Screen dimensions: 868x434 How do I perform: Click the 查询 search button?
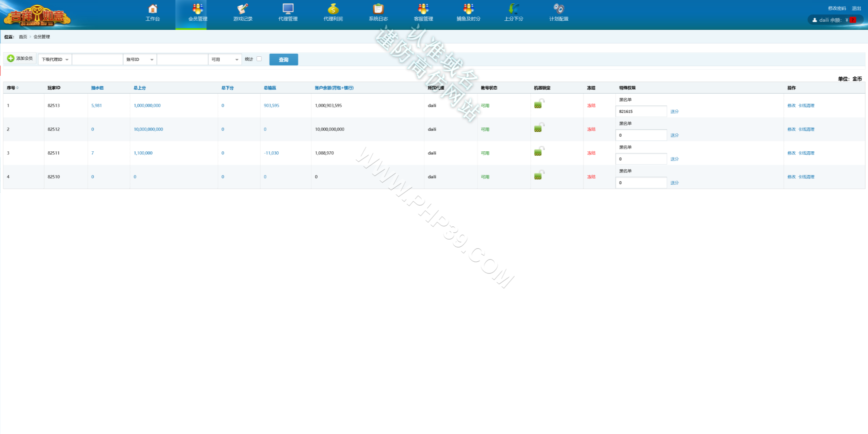283,59
